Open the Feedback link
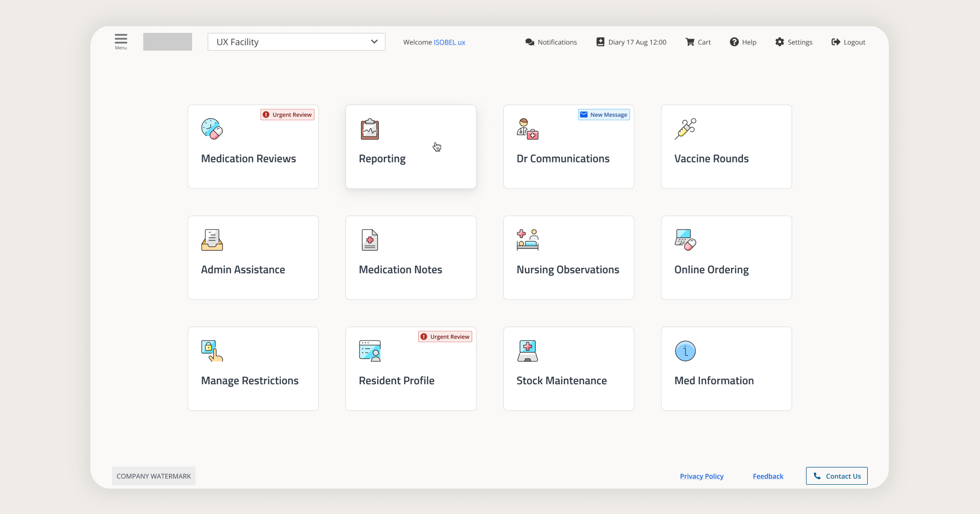Image resolution: width=980 pixels, height=514 pixels. point(768,476)
